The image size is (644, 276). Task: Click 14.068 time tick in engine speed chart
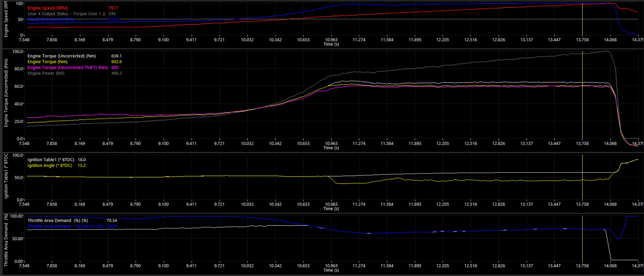(x=610, y=40)
